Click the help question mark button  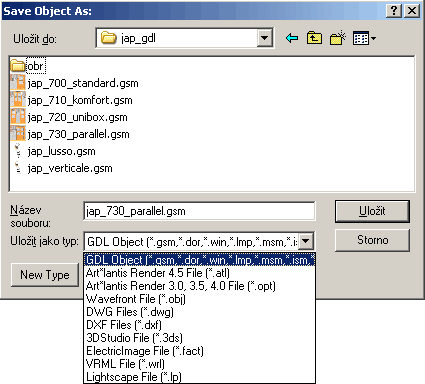click(394, 11)
